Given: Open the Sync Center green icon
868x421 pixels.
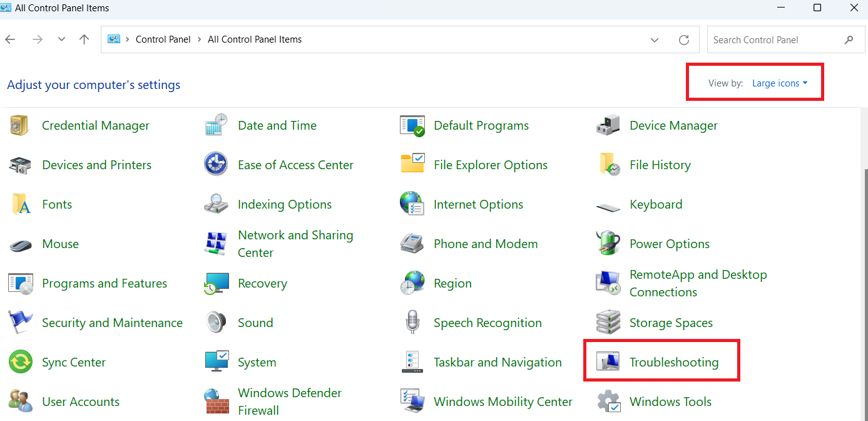Looking at the screenshot, I should click(20, 362).
